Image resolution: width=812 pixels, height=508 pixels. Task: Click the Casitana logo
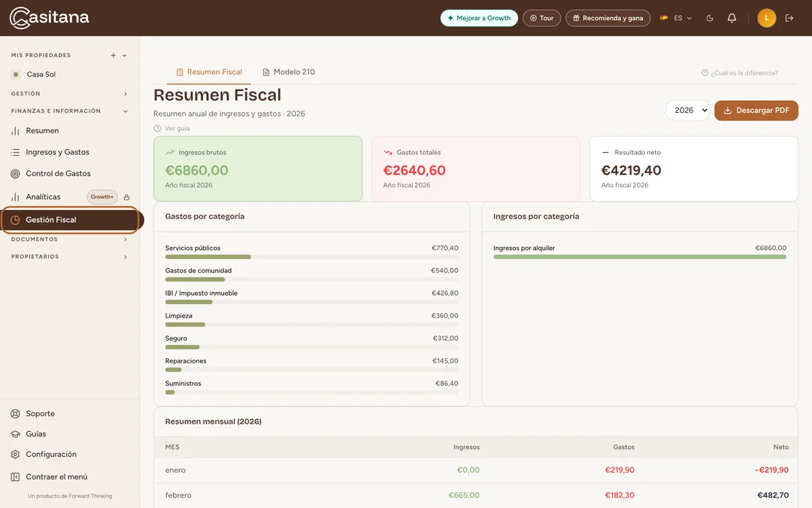pos(50,17)
